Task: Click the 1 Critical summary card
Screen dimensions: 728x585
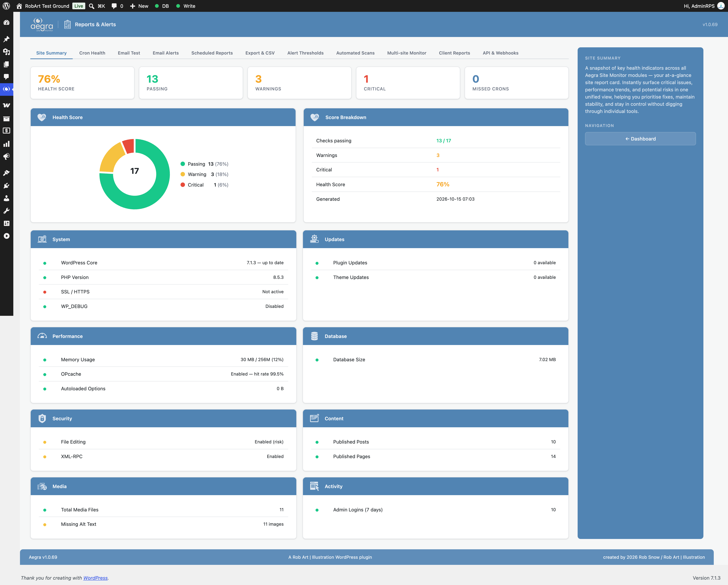Action: [408, 83]
